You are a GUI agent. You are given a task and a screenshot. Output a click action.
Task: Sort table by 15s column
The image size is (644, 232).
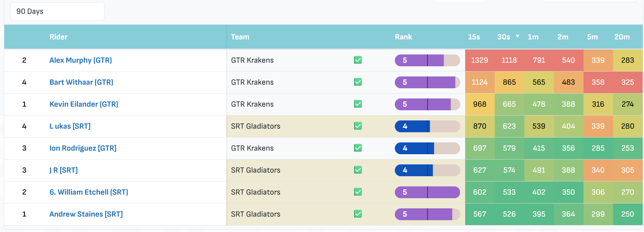(474, 37)
